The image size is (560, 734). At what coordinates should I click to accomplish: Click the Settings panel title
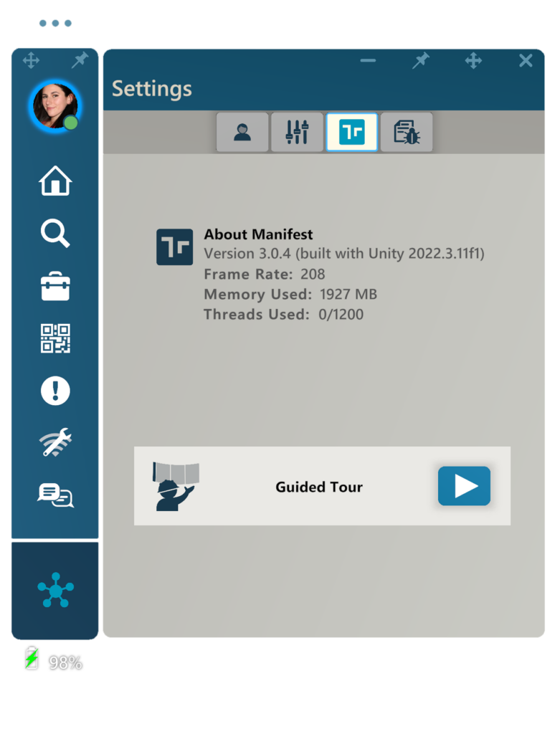152,89
